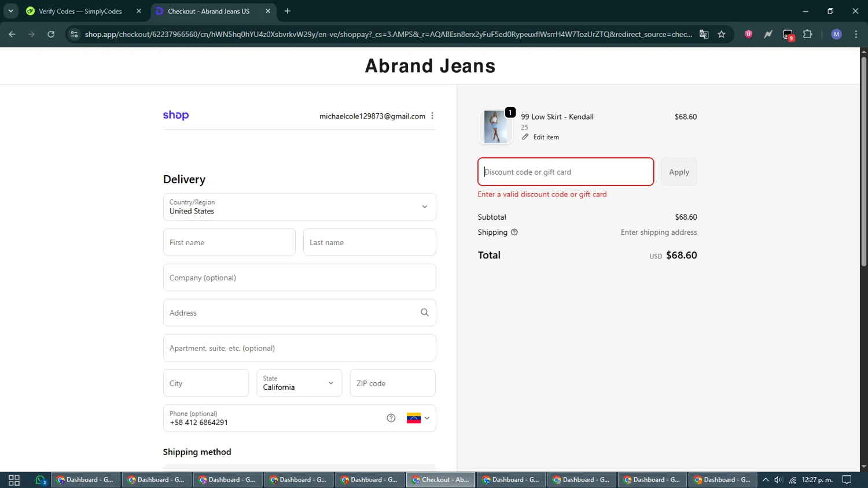Click the ZIP code field
The height and width of the screenshot is (488, 868).
pos(392,383)
